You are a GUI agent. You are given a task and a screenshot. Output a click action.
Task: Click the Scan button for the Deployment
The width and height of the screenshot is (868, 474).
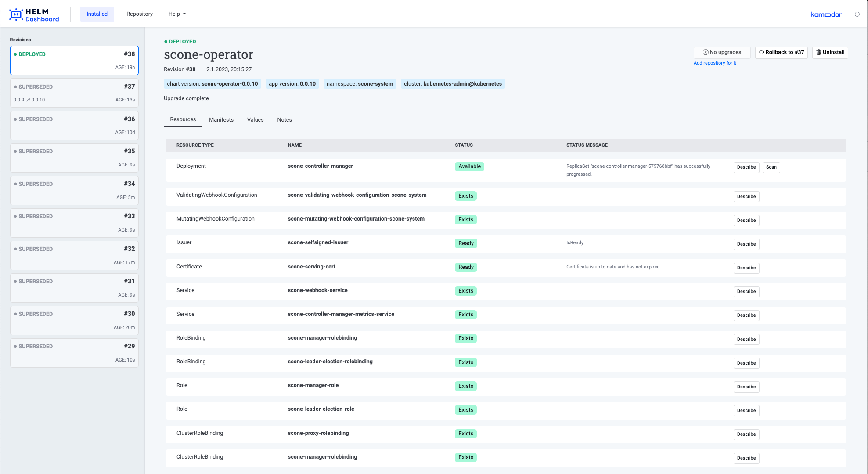(771, 167)
